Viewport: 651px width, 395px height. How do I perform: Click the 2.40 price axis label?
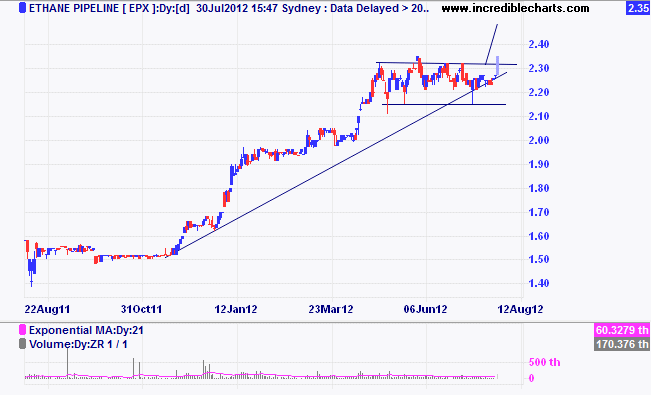[539, 44]
